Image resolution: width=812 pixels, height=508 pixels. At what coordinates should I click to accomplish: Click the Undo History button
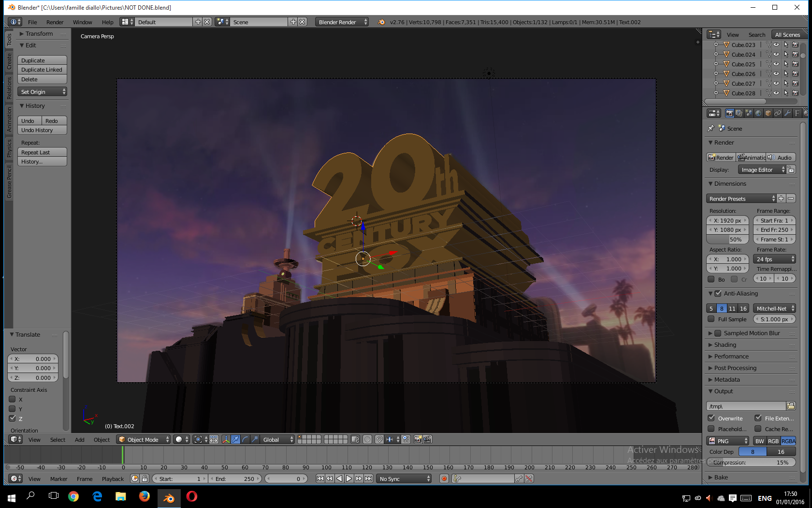[42, 130]
